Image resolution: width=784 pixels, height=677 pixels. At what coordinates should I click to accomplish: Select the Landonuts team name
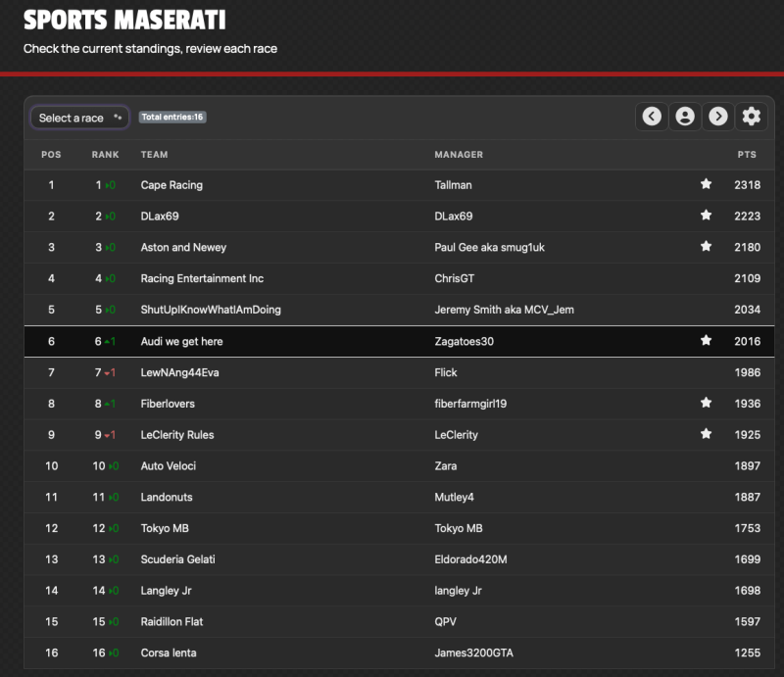pyautogui.click(x=167, y=497)
